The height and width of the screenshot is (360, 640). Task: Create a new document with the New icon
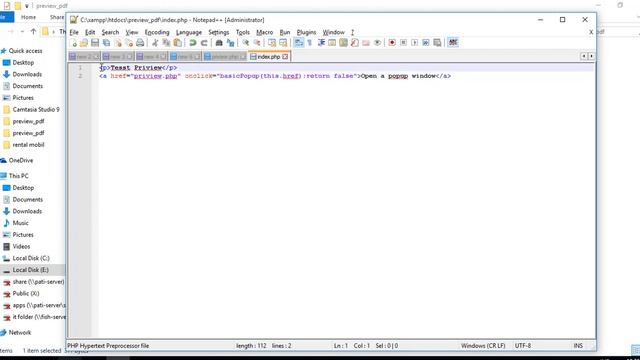pos(73,43)
